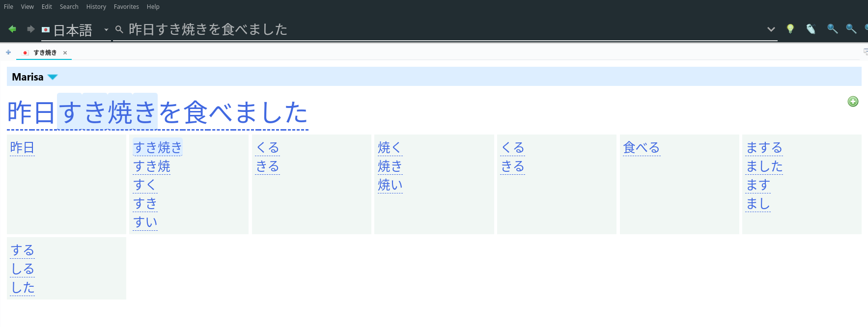The image size is (868, 327).
Task: Click the 昨日 word link
Action: tap(22, 147)
